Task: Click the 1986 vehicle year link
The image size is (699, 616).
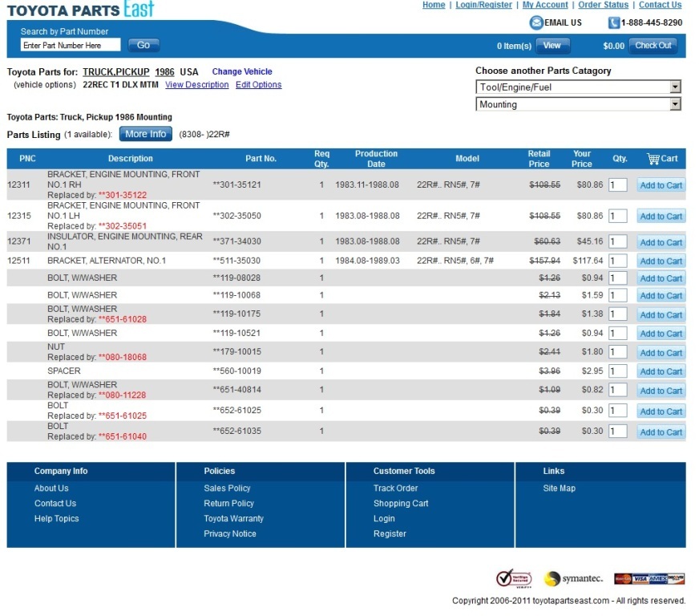Action: (x=164, y=72)
